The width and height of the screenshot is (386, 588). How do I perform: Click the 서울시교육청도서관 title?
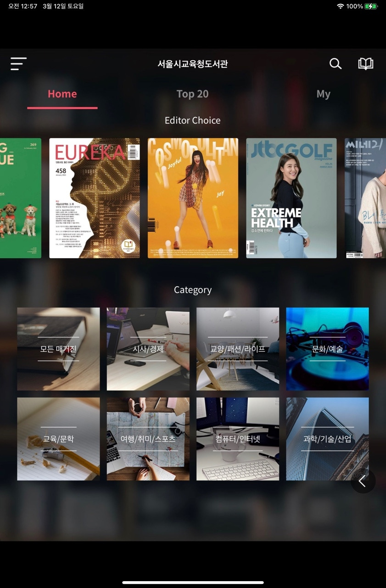tap(193, 64)
